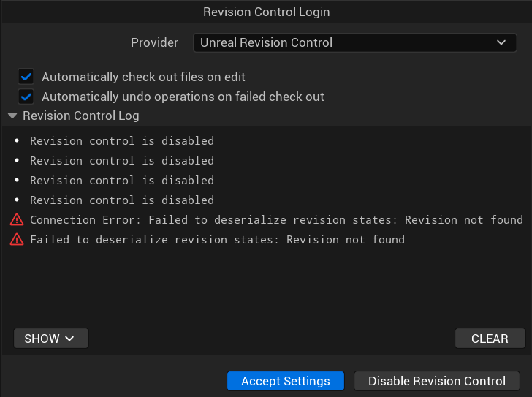
Task: Click the Revision Control Login title
Action: (266, 12)
